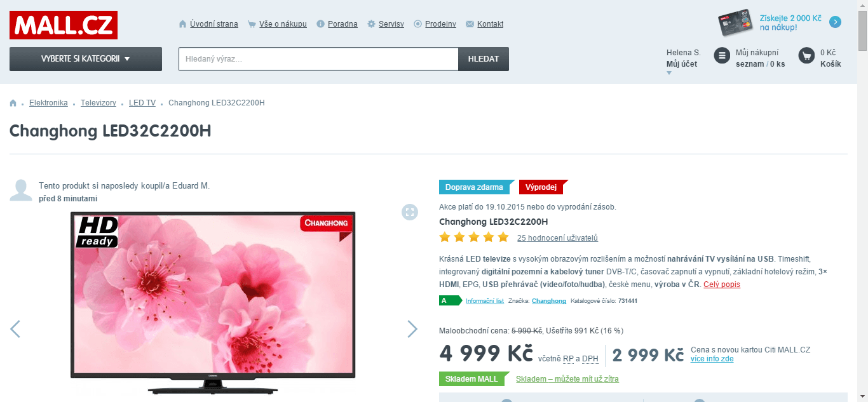
Task: Click the Changhong LED32C2200H page heading
Action: point(111,131)
